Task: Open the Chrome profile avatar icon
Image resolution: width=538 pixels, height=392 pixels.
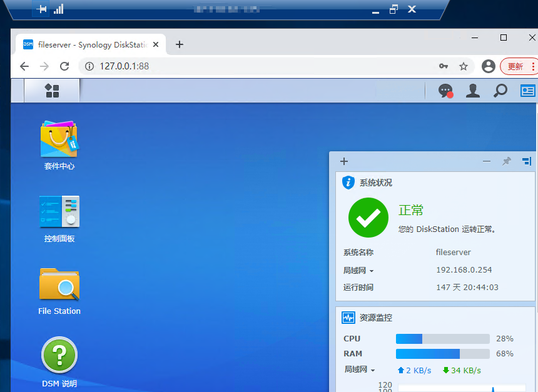Action: pos(488,66)
